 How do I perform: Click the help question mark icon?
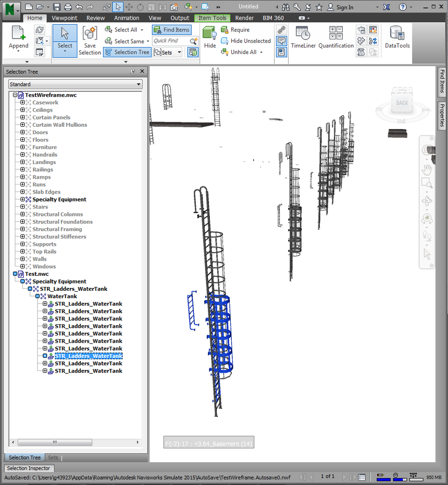pos(402,7)
